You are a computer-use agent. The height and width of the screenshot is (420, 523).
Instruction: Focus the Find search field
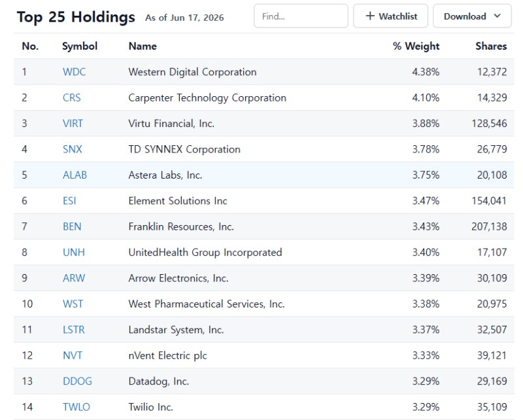click(x=301, y=16)
